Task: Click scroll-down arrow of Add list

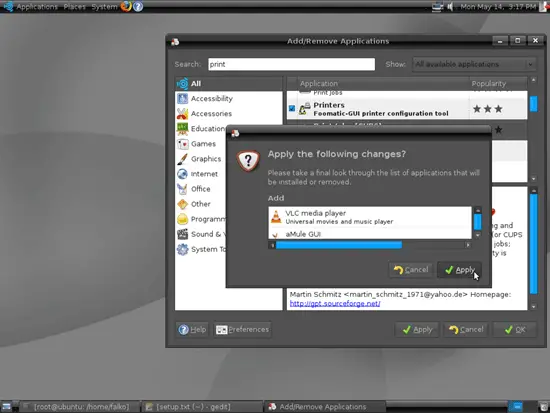Action: pos(477,235)
